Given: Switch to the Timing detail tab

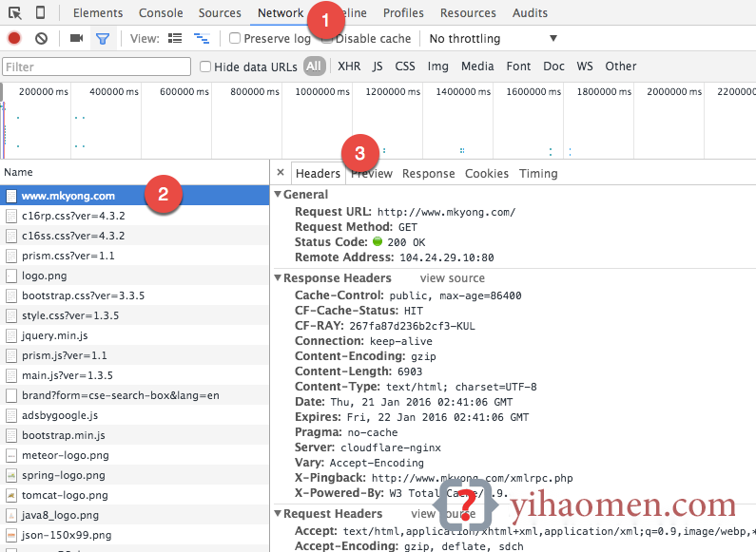Looking at the screenshot, I should (x=538, y=174).
